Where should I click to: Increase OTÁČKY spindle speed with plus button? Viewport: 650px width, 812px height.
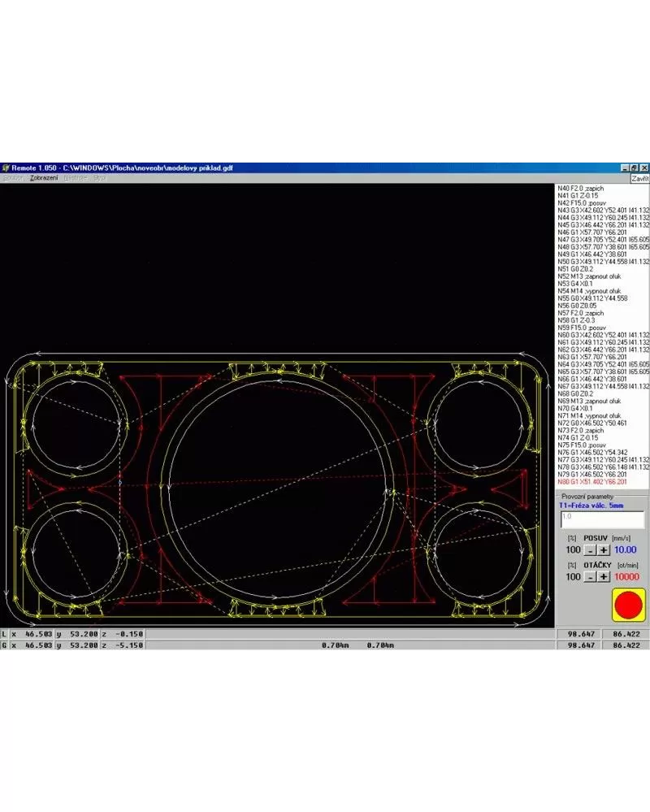tap(604, 577)
